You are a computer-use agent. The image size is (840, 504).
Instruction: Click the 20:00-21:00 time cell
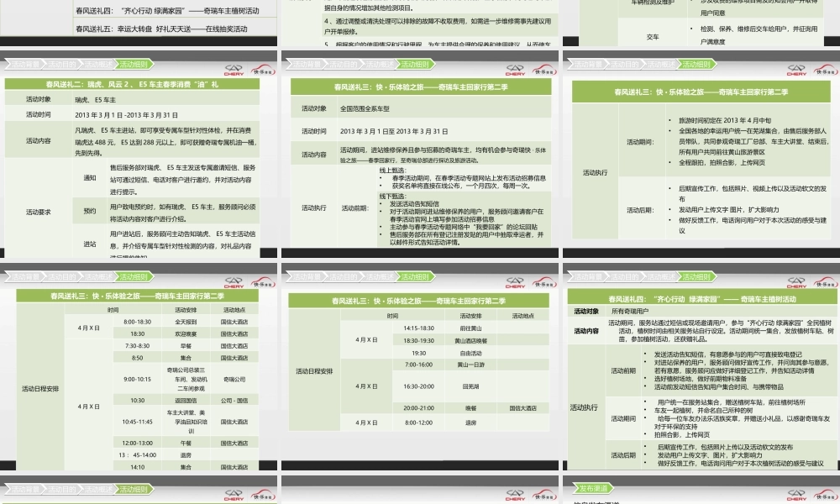[x=419, y=408]
